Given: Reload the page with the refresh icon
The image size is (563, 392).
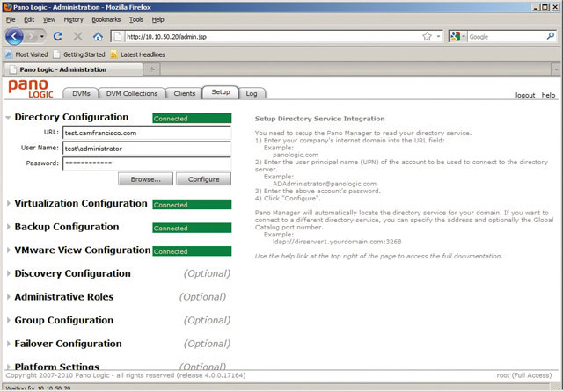Looking at the screenshot, I should tap(58, 36).
